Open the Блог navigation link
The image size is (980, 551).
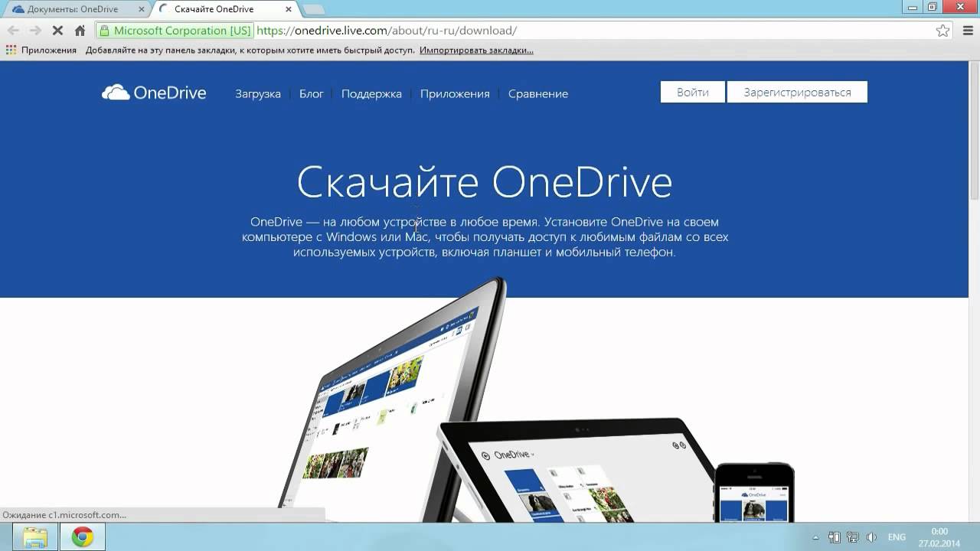[312, 93]
